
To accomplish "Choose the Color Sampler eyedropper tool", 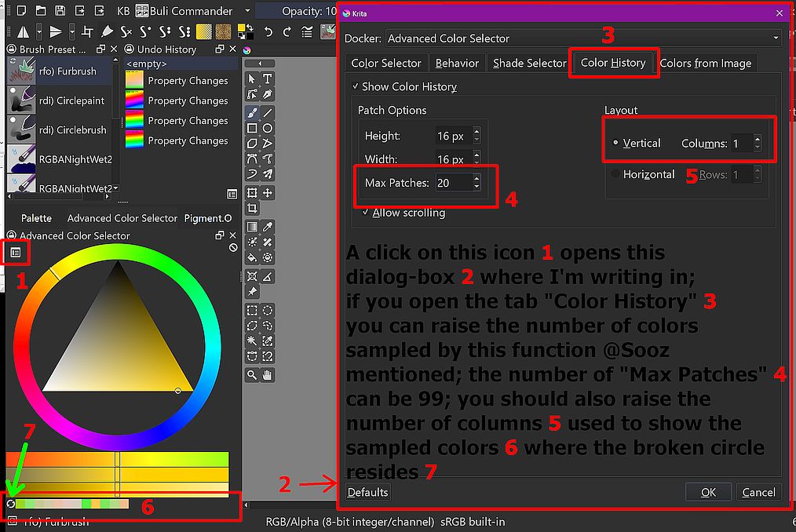I will pyautogui.click(x=268, y=228).
